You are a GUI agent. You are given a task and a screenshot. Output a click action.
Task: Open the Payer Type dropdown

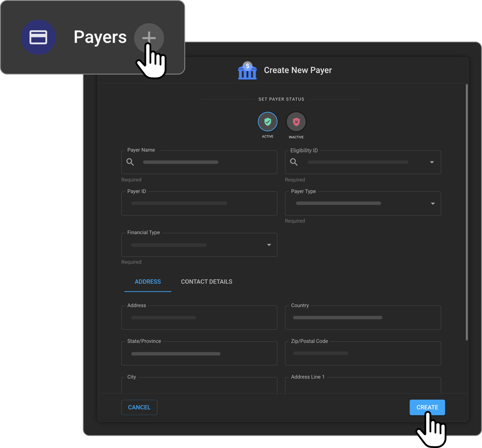click(432, 204)
